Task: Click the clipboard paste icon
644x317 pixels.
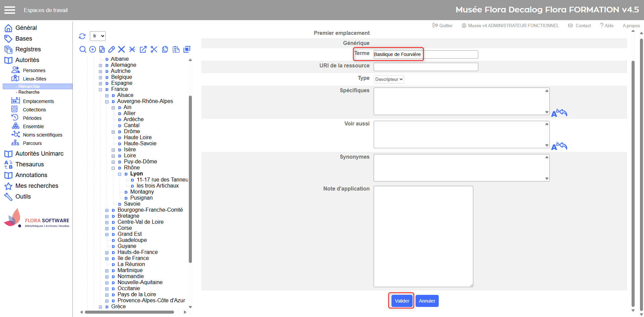Action: pyautogui.click(x=176, y=50)
